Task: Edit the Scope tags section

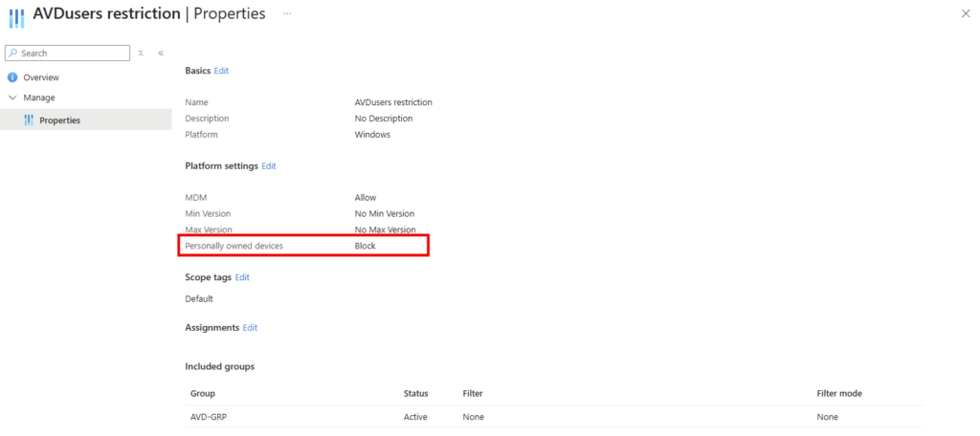Action: [x=242, y=277]
